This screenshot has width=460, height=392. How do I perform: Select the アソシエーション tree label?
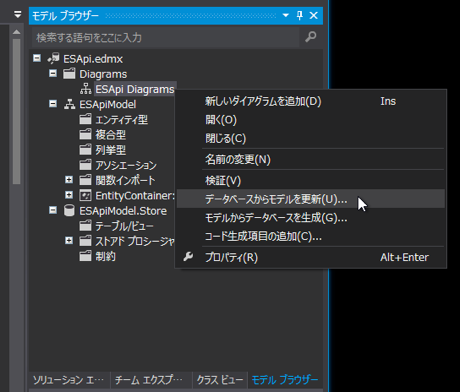(x=126, y=165)
